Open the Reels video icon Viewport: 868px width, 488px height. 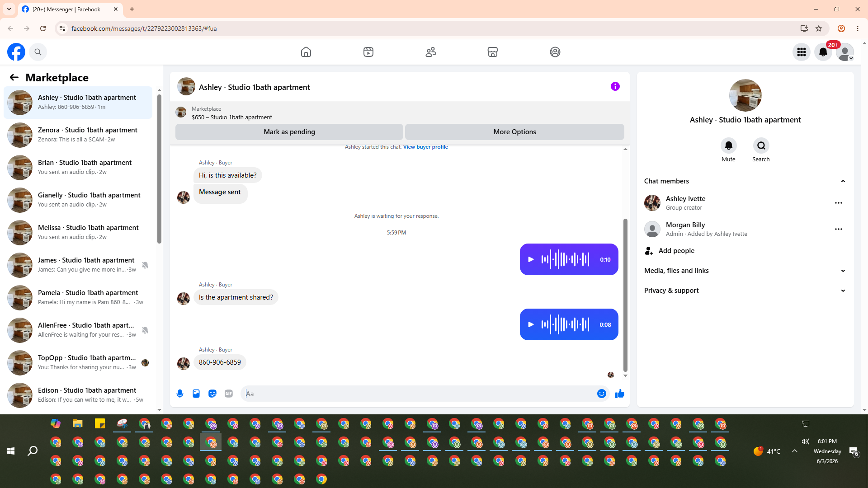point(368,52)
